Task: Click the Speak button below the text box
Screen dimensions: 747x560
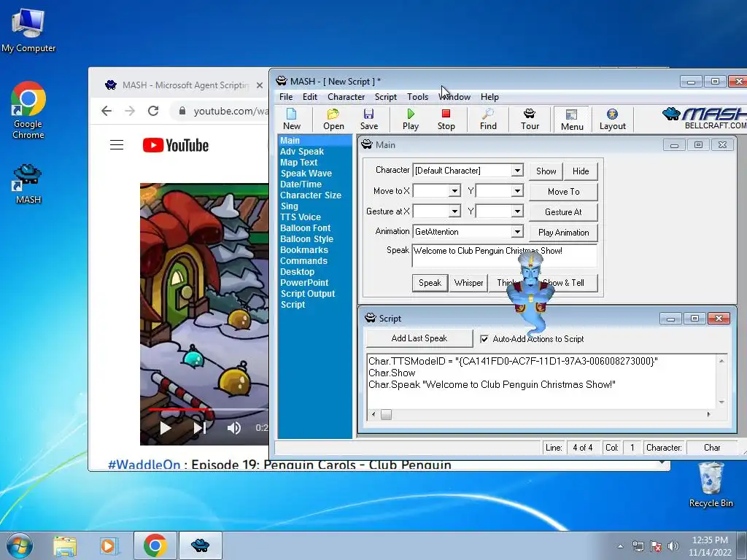Action: pos(430,283)
